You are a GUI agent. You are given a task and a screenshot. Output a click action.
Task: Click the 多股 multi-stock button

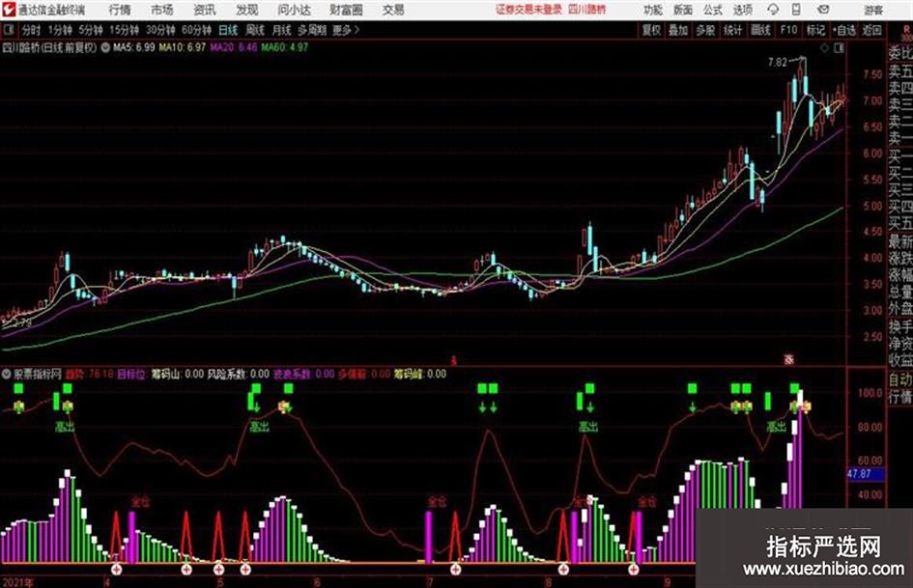705,30
